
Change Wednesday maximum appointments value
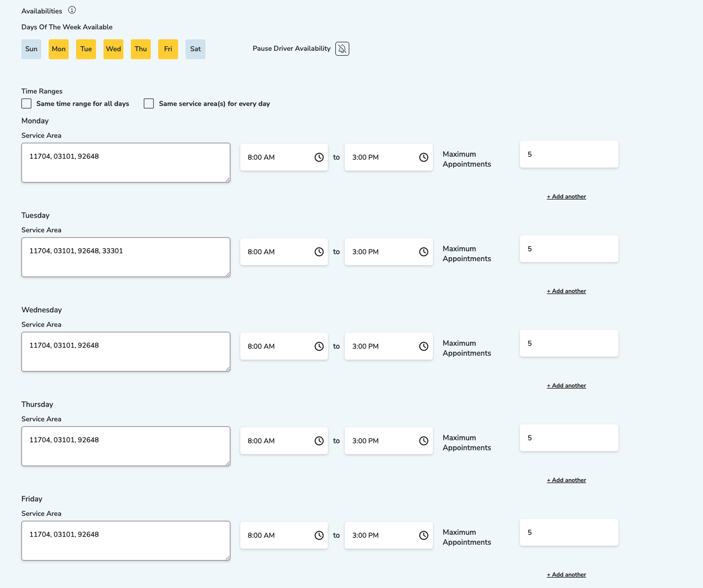pos(569,343)
